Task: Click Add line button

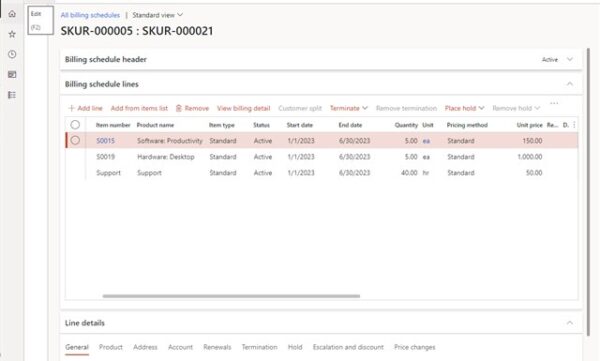Action: [85, 108]
